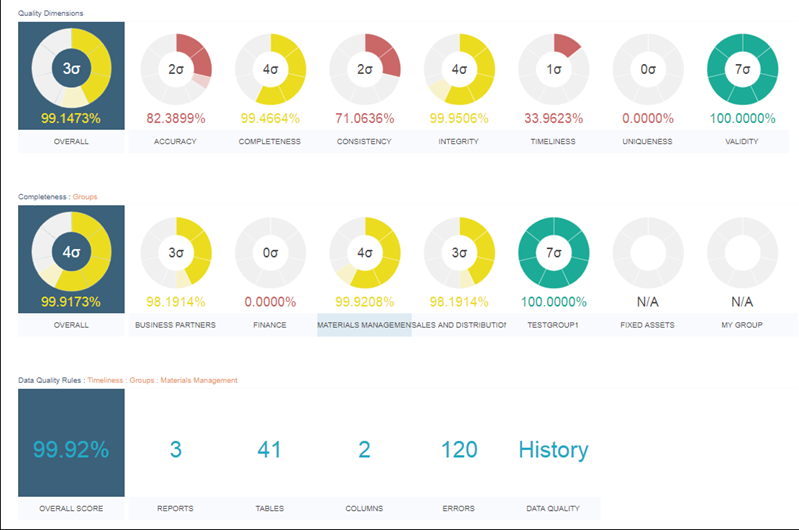The height and width of the screenshot is (530, 799).
Task: Click the ACCURACY label
Action: coord(175,142)
